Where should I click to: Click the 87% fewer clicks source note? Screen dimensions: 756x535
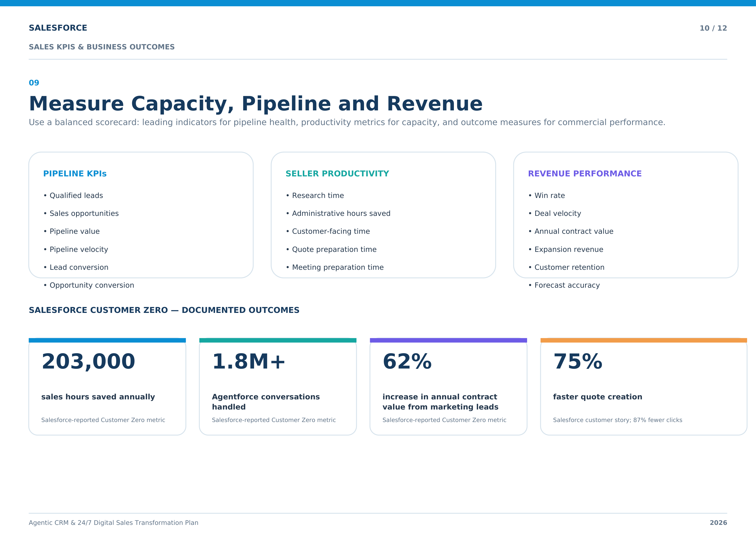click(x=617, y=420)
